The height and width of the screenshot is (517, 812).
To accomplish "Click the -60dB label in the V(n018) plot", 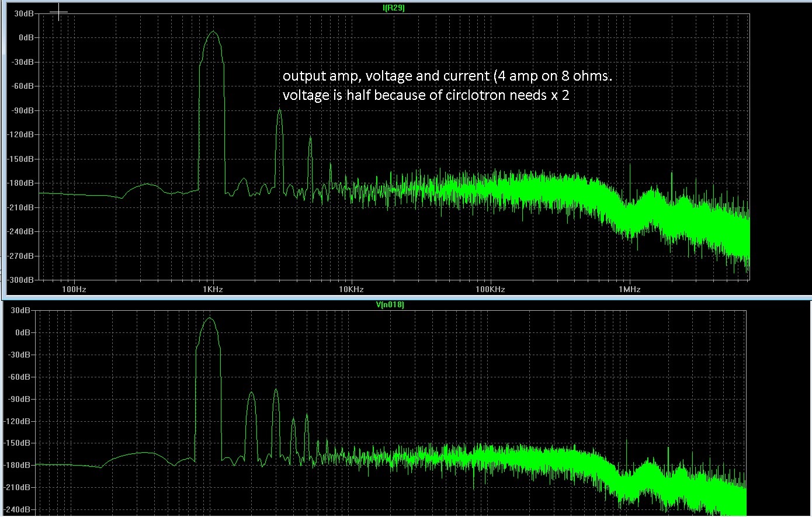I will point(18,377).
